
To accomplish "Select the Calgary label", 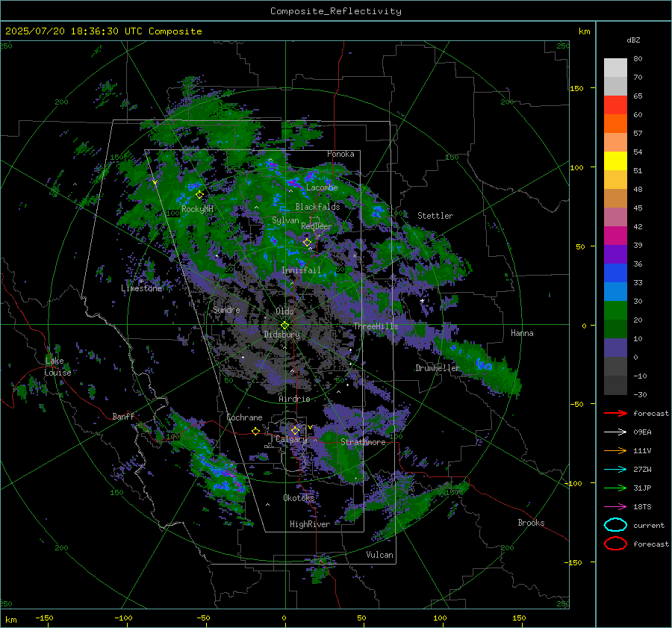I will [291, 439].
